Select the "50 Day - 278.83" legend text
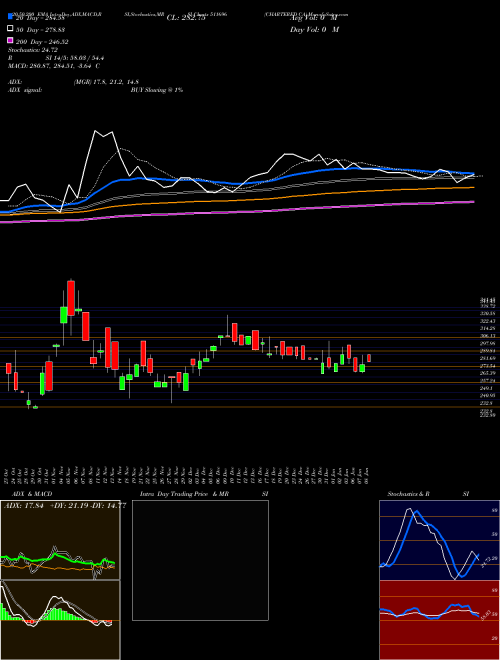This screenshot has width=500, height=660. (x=40, y=29)
